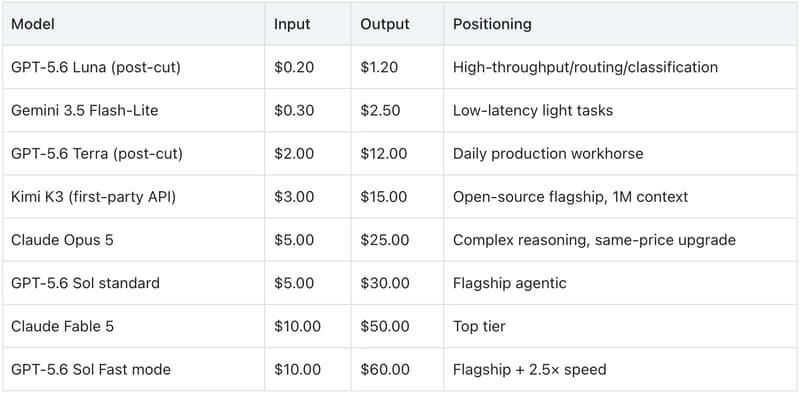Click the $50.00 output price
Image resolution: width=800 pixels, height=394 pixels.
click(385, 326)
